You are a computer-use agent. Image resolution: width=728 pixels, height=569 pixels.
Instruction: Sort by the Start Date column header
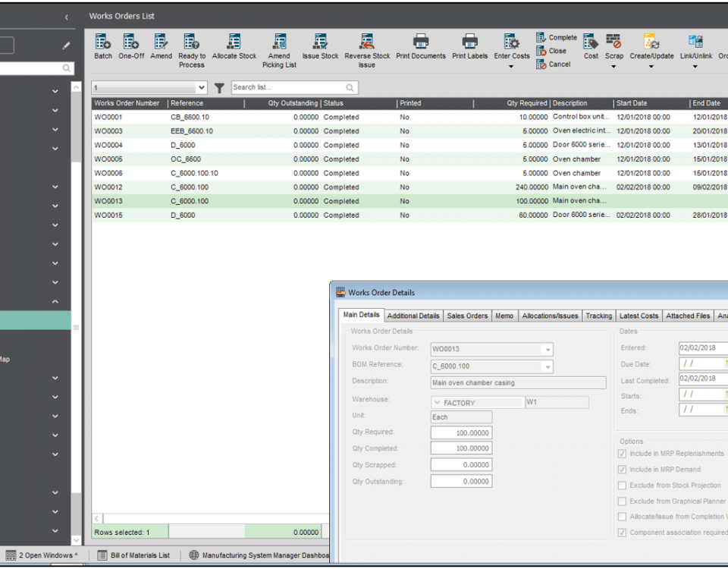tap(652, 103)
